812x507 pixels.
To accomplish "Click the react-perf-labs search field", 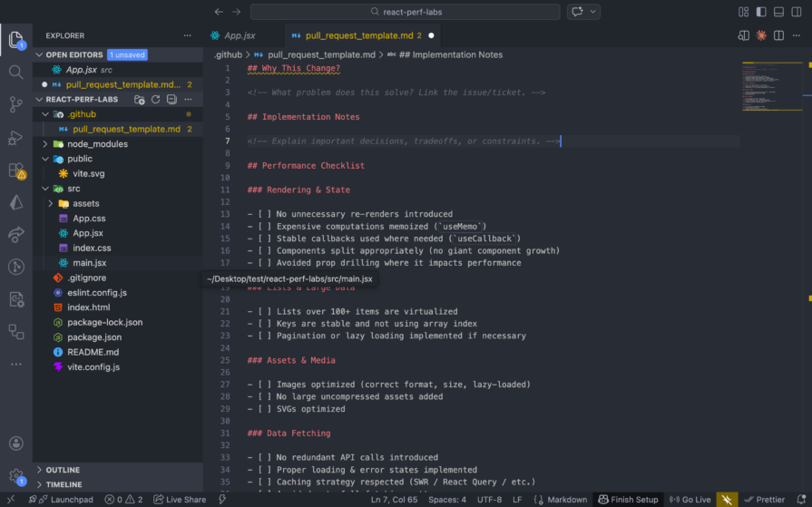I will coord(405,12).
